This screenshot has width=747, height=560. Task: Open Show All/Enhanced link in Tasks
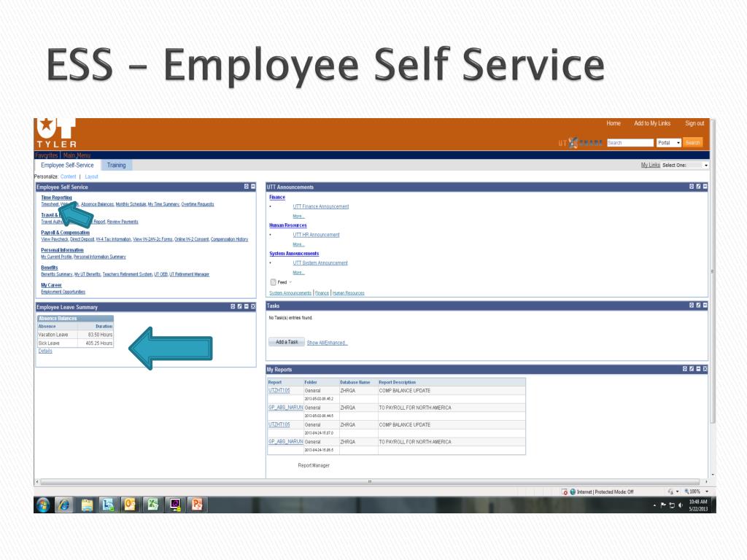327,343
